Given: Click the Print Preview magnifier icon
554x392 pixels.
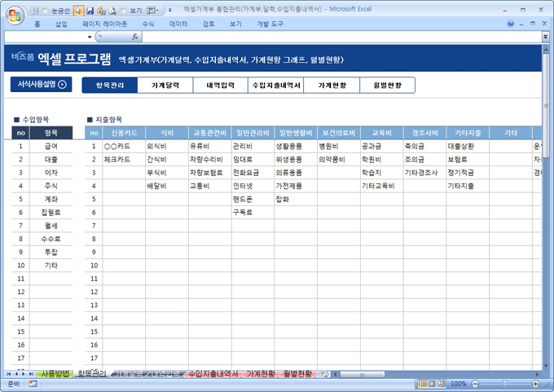Looking at the screenshot, I should coord(112,11).
